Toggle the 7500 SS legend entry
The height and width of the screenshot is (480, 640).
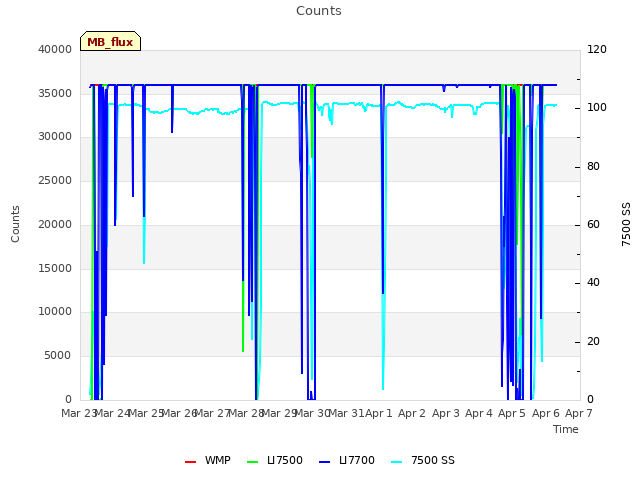coord(422,460)
